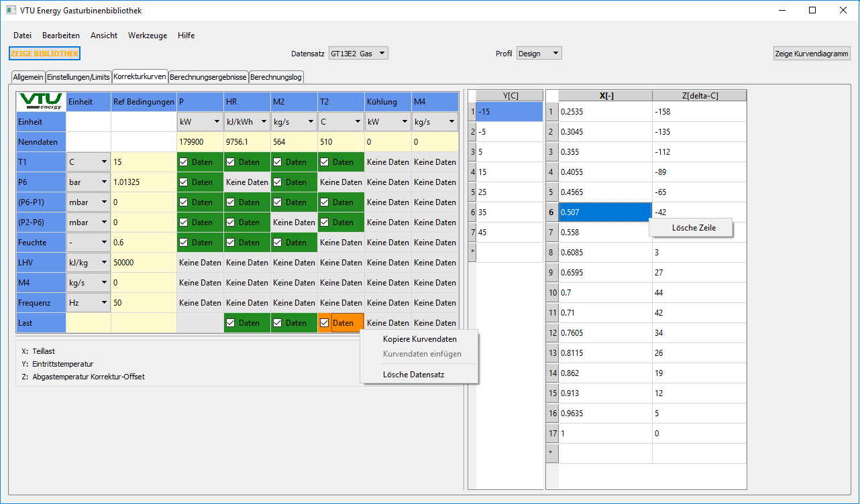The height and width of the screenshot is (504, 860).
Task: Switch to the Berechnungsergebnisse tab
Action: tap(209, 77)
